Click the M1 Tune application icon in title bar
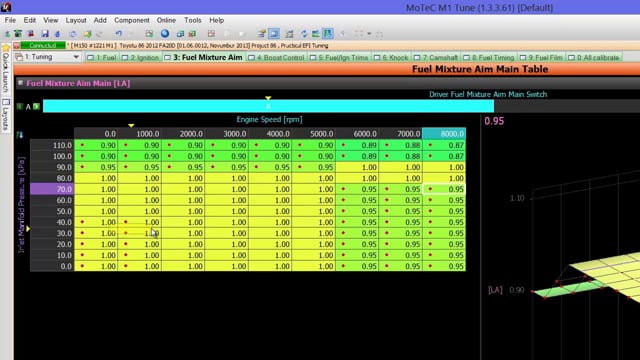Screen dimensions: 640x360 [6, 7]
